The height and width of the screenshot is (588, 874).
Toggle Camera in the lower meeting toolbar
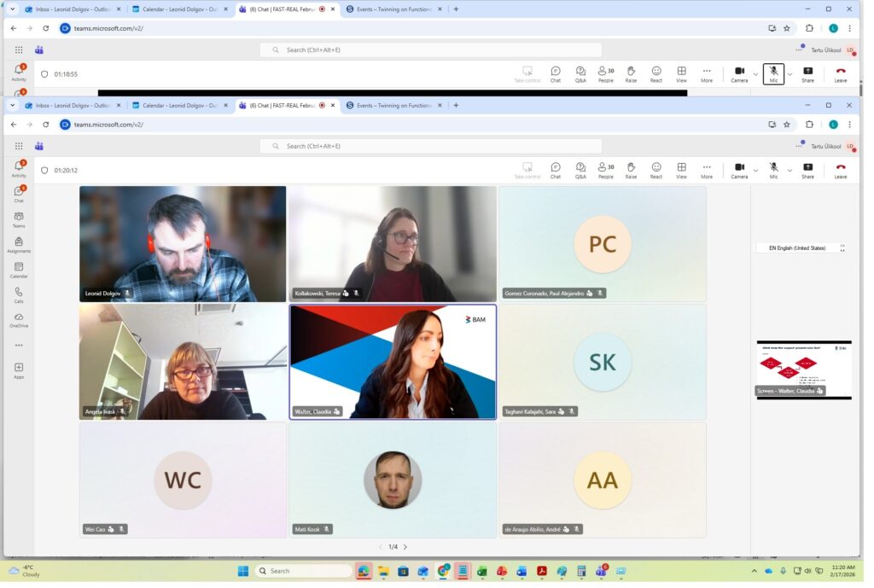739,169
